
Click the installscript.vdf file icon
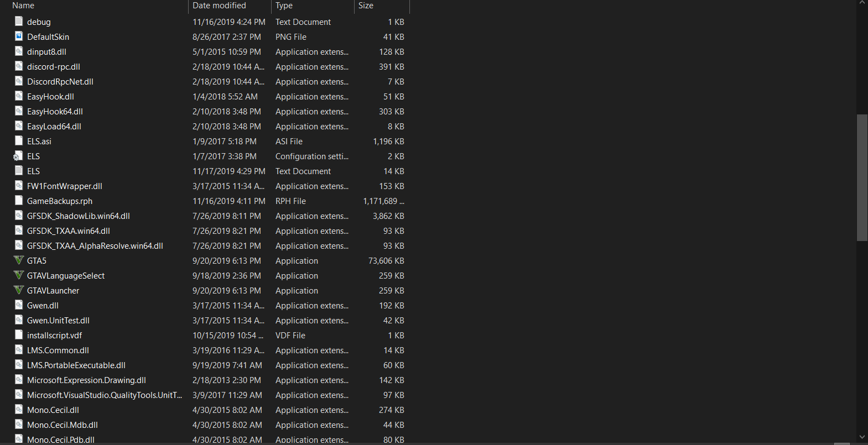tap(19, 335)
